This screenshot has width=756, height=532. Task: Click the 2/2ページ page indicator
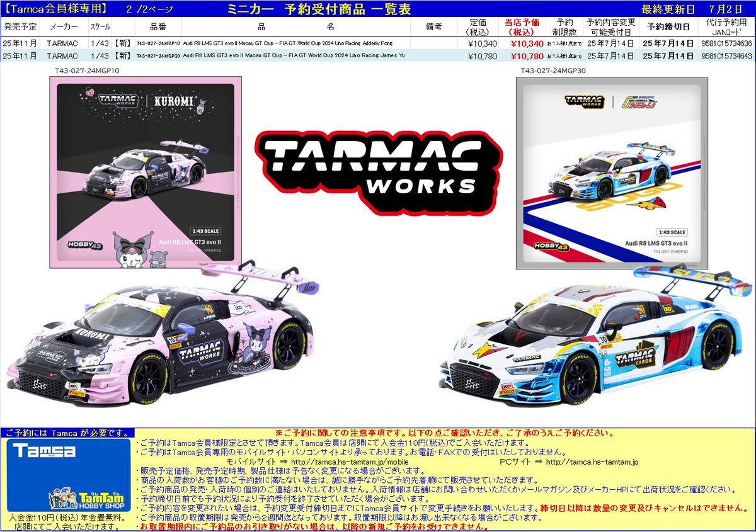click(x=150, y=9)
